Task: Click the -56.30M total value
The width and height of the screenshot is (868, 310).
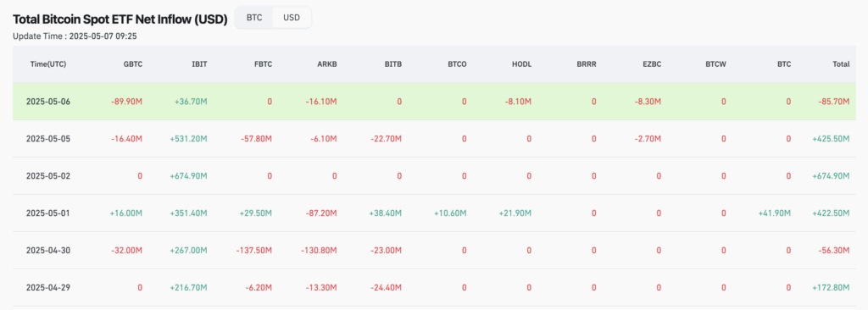Action: (834, 250)
